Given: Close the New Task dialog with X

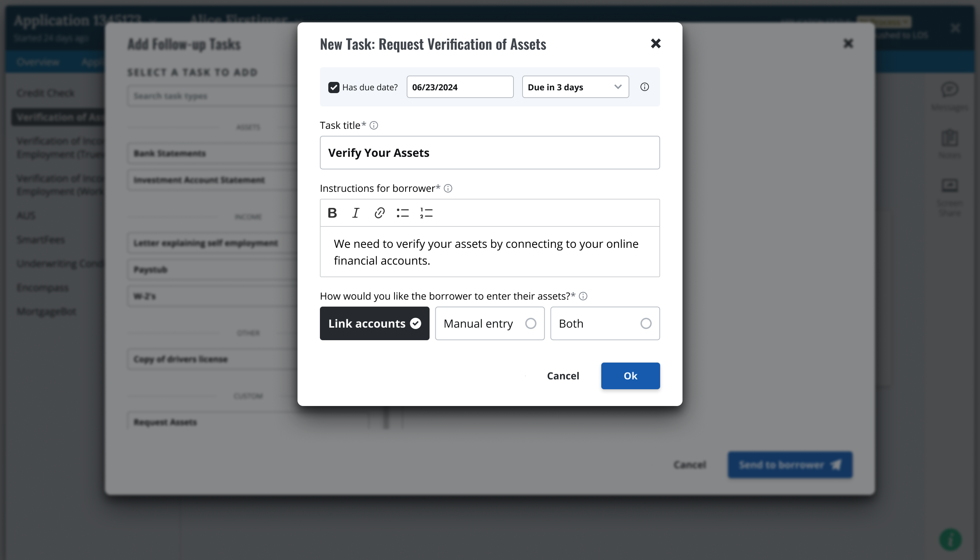Looking at the screenshot, I should click(656, 43).
